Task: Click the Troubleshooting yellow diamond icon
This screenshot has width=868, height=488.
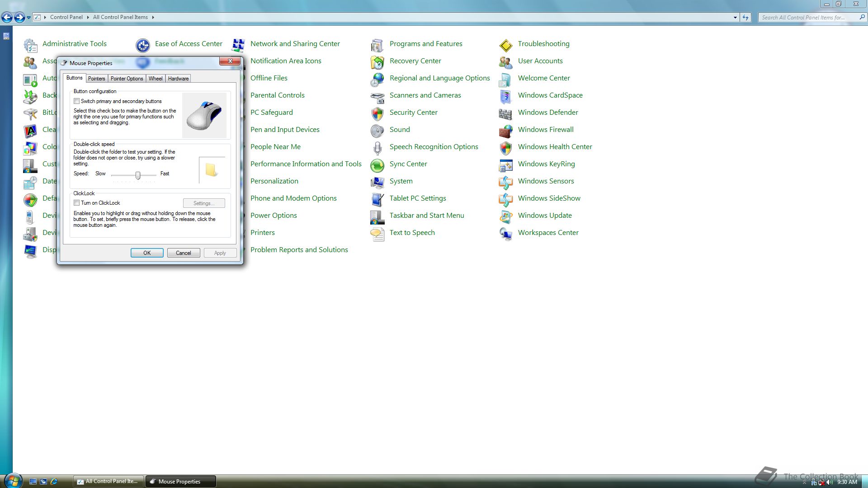Action: (505, 45)
